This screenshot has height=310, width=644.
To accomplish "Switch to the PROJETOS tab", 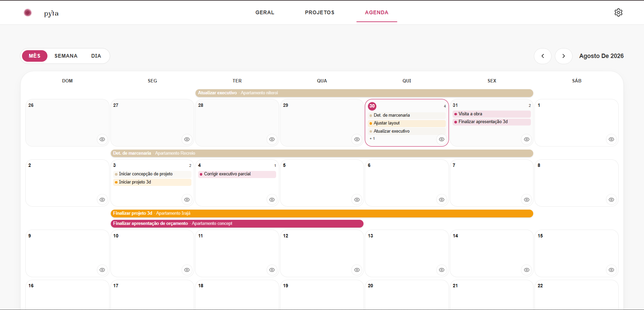I will click(319, 13).
